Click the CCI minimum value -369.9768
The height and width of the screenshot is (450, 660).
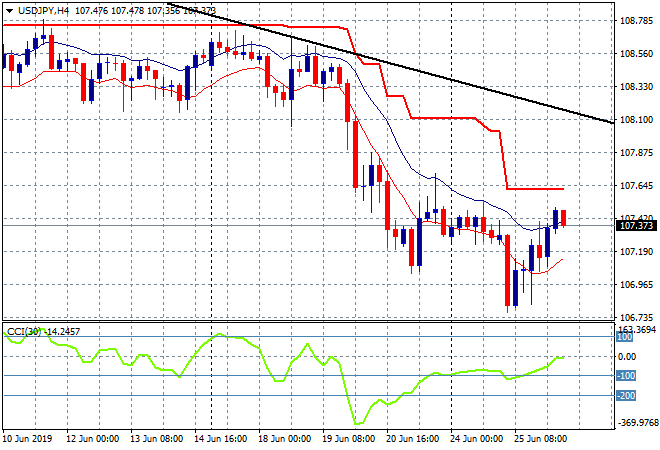point(638,423)
